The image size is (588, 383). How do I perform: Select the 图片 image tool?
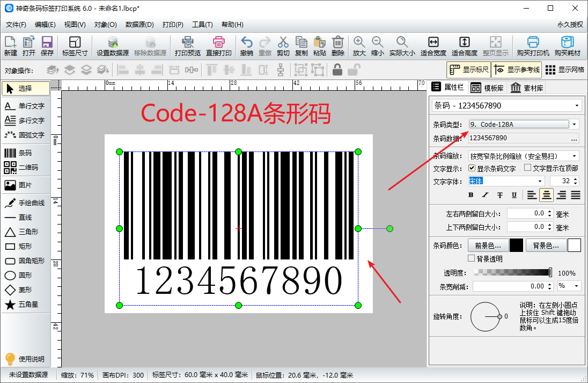pyautogui.click(x=26, y=185)
